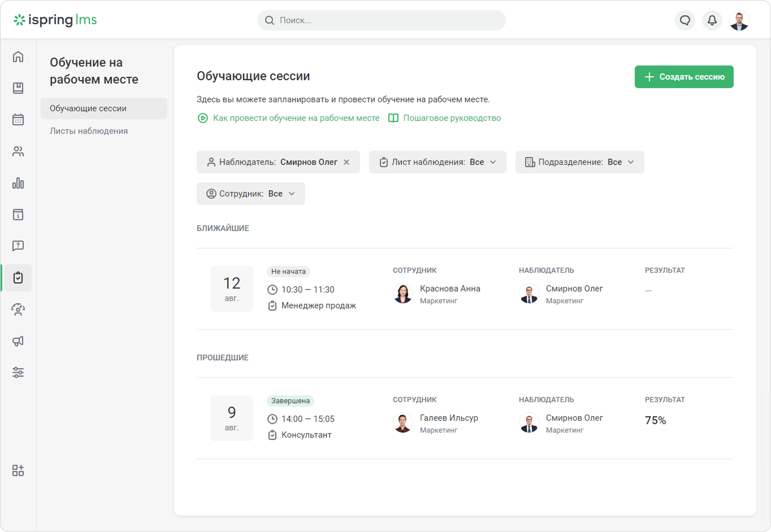Click the calendar icon in sidebar

pos(18,119)
